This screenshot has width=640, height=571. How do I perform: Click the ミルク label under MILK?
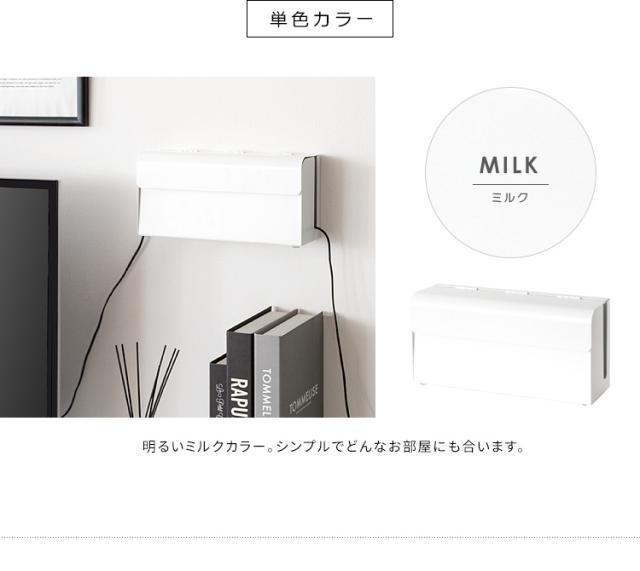point(510,198)
